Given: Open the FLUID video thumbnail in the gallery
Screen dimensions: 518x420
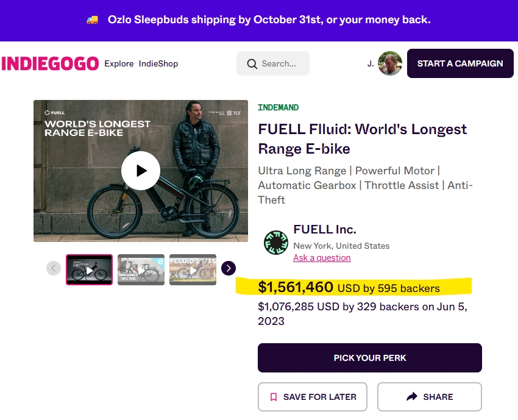Looking at the screenshot, I should point(193,268).
